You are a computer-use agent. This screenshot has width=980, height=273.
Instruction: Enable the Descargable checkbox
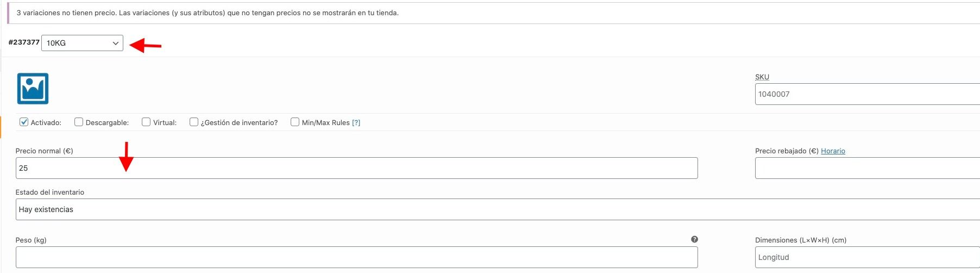click(79, 122)
